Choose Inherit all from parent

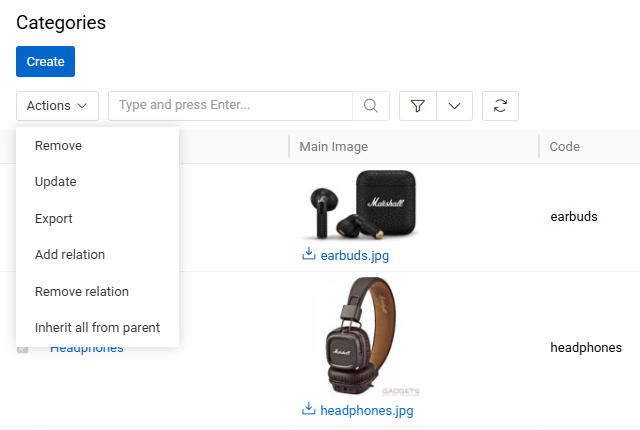98,328
